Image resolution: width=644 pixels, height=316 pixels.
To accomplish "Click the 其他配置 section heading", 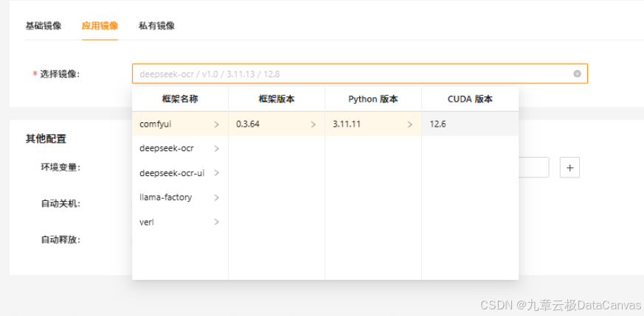I will (46, 139).
